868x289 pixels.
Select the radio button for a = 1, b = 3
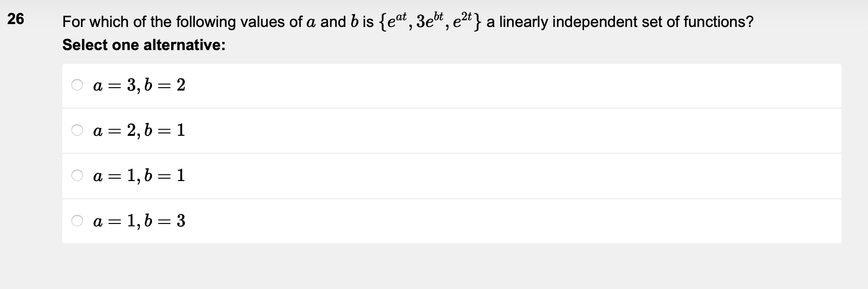[x=77, y=221]
